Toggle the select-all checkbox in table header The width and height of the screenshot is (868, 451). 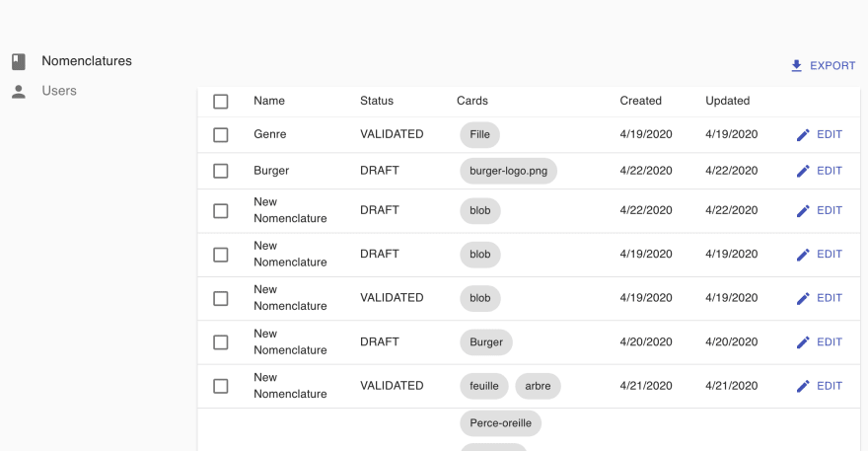pyautogui.click(x=221, y=102)
